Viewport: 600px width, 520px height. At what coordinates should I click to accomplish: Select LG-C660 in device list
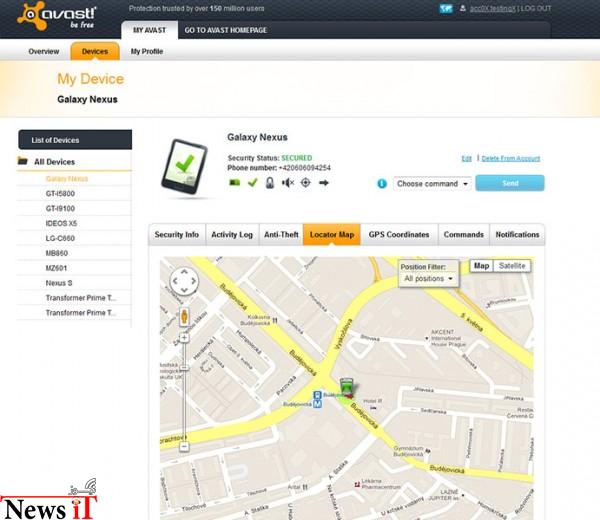click(x=60, y=238)
